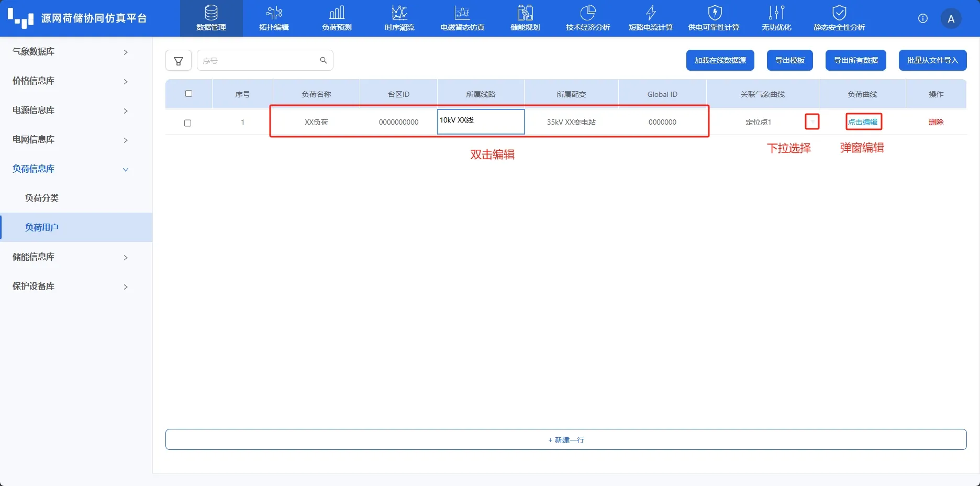Viewport: 980px width, 486px height.
Task: Click the 批量从文件导入 button
Action: tap(933, 60)
